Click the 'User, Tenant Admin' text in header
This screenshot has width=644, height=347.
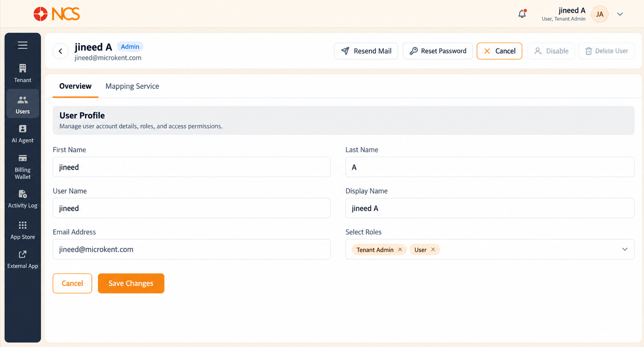pos(563,19)
